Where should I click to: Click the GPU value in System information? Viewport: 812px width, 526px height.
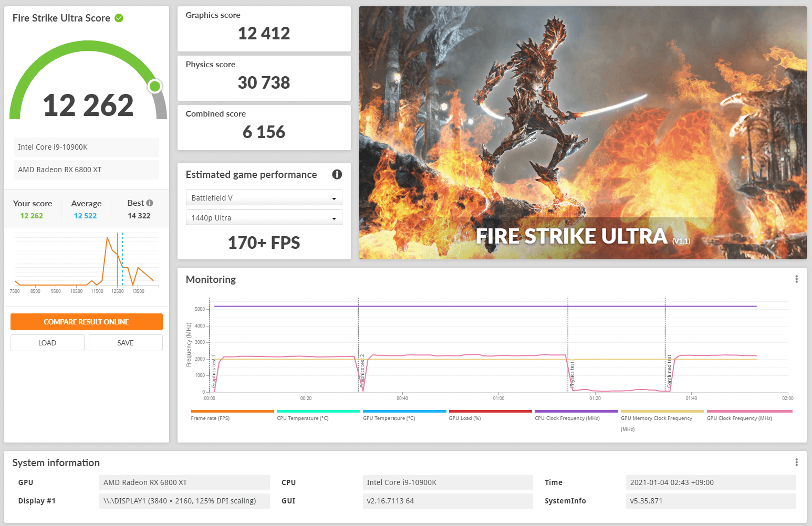[184, 482]
